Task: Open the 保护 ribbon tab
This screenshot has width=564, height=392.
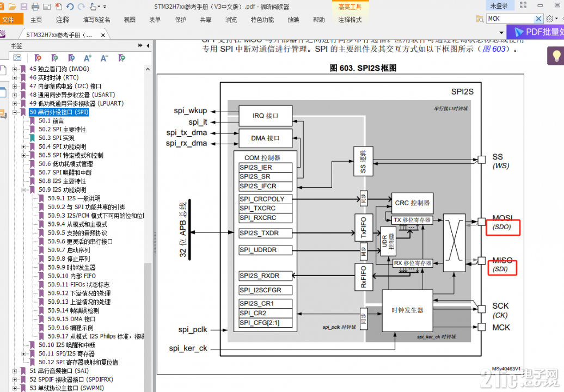Action: [x=180, y=20]
